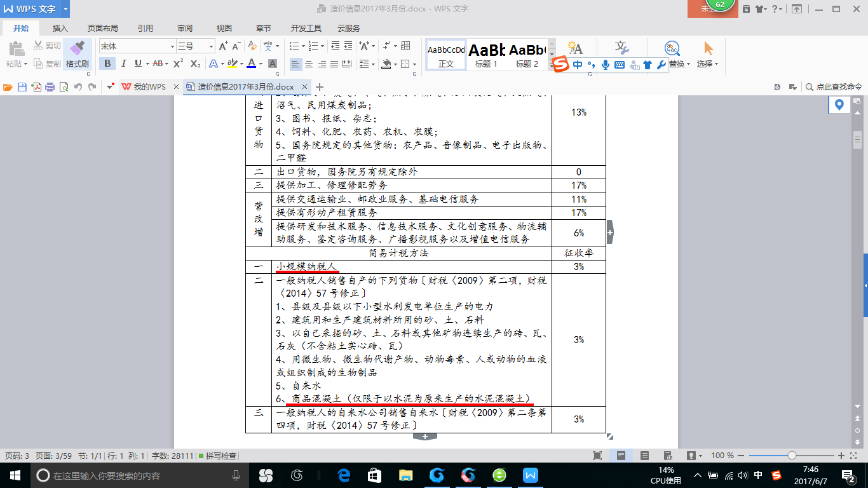Enable the Strikethrough (AB) formatting

coord(157,64)
